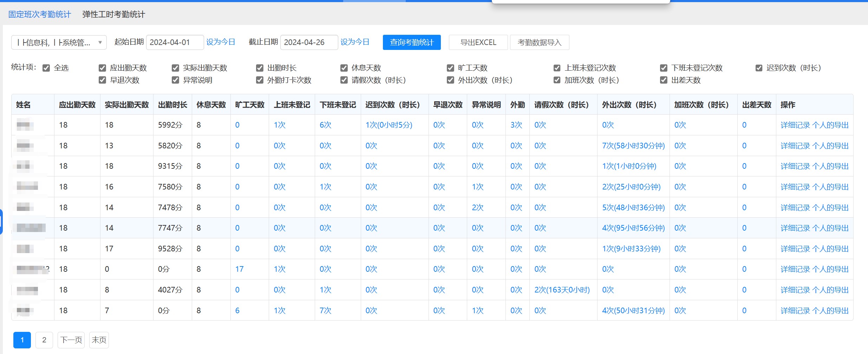Toggle the 实际出勤天数 checkbox

pyautogui.click(x=175, y=68)
